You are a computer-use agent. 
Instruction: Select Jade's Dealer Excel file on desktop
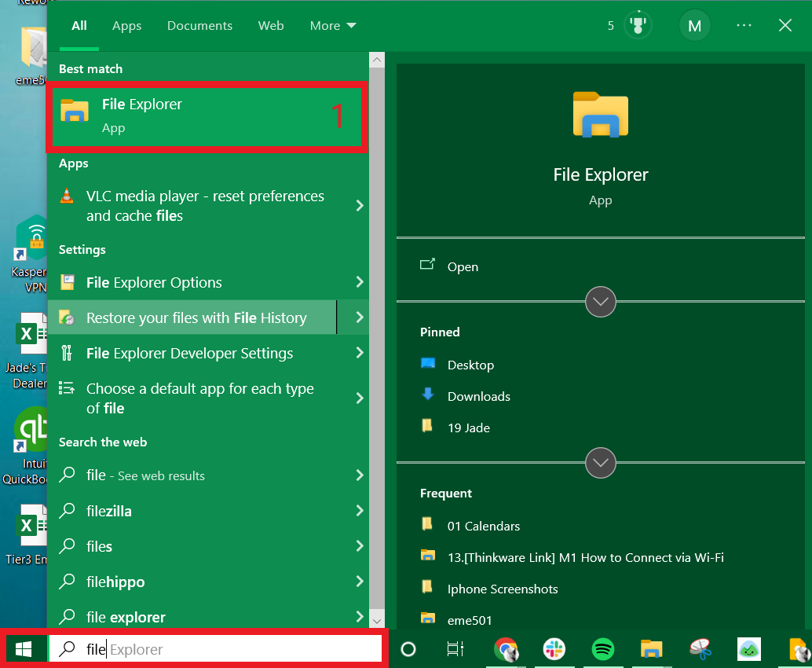27,350
